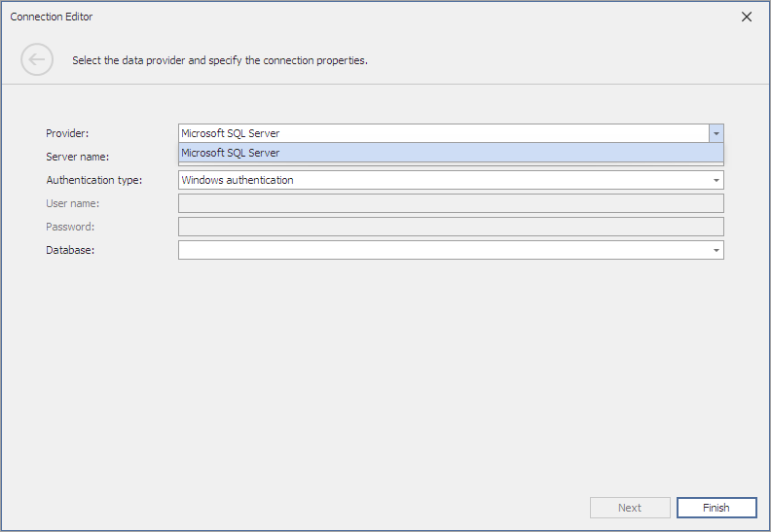
Task: Click inside the Provider combo box text
Action: [444, 133]
